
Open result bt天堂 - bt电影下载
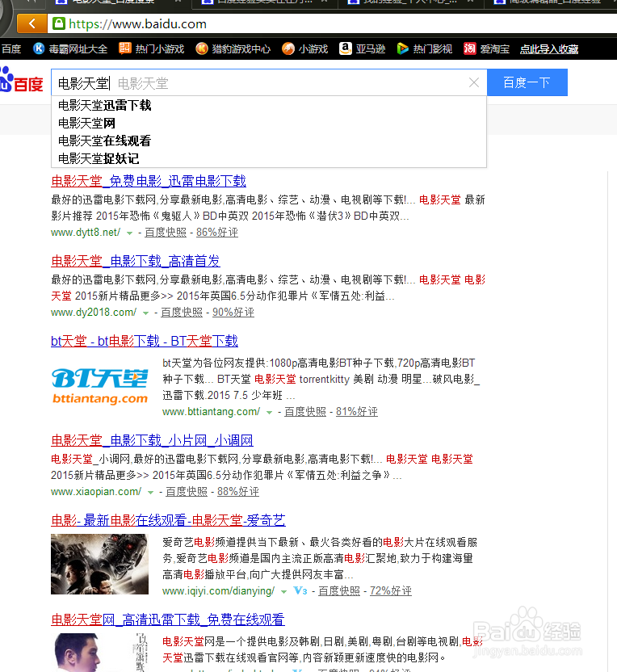(x=145, y=341)
